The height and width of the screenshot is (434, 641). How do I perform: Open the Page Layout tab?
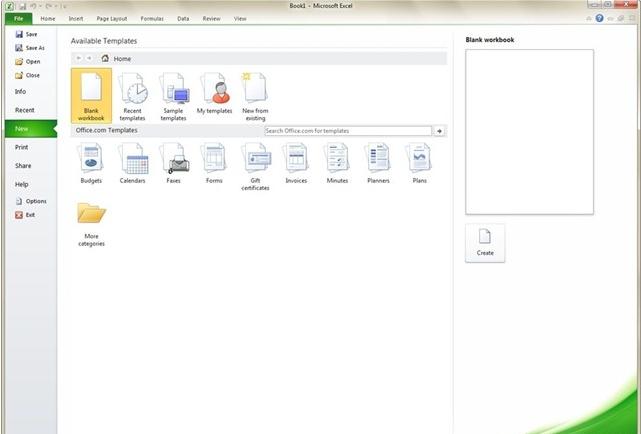(112, 18)
